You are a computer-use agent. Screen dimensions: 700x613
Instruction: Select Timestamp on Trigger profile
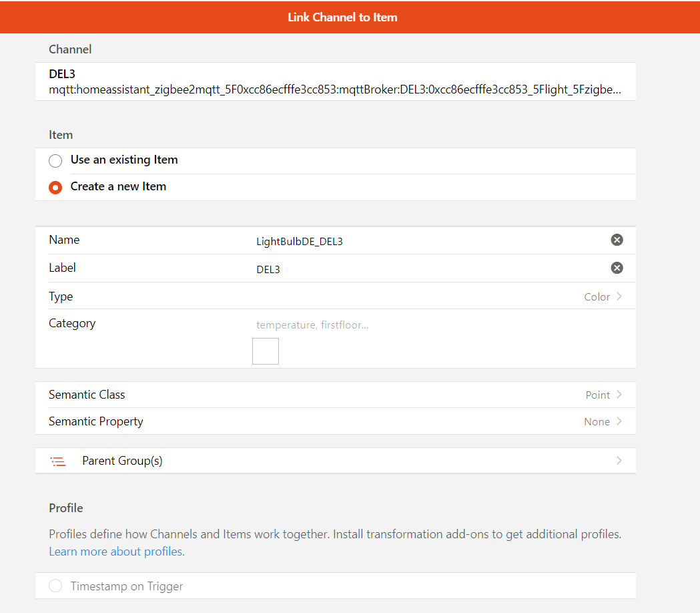pyautogui.click(x=56, y=586)
